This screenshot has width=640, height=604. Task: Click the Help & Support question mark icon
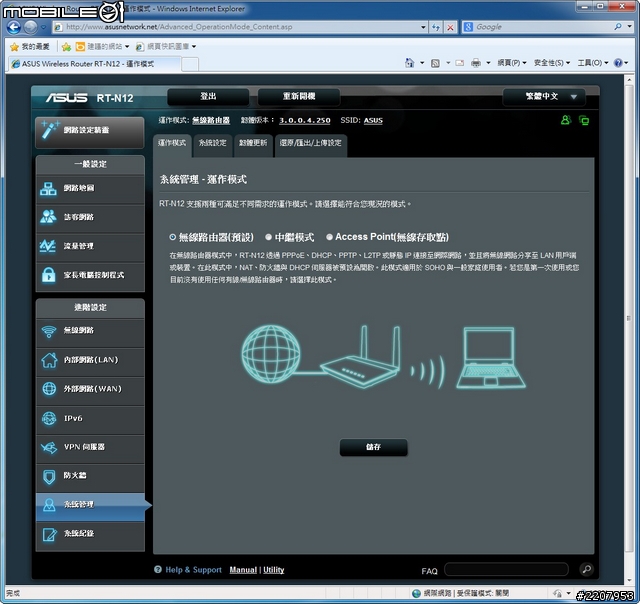coord(158,569)
